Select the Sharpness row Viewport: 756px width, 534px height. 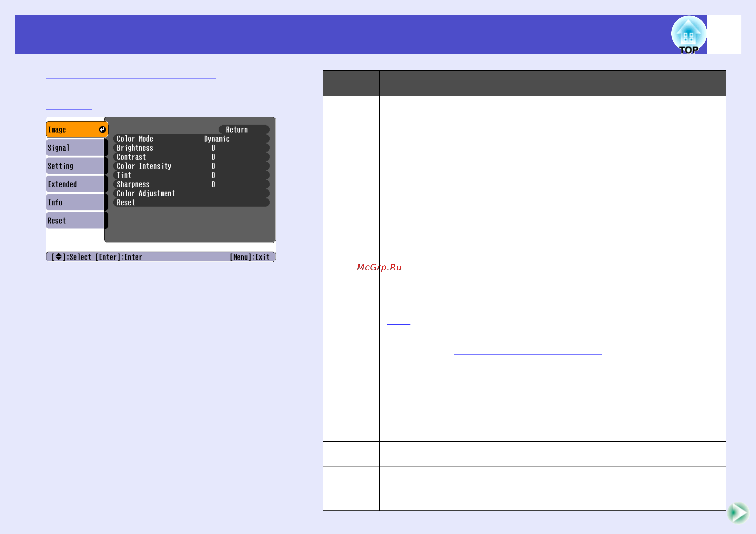coord(191,184)
